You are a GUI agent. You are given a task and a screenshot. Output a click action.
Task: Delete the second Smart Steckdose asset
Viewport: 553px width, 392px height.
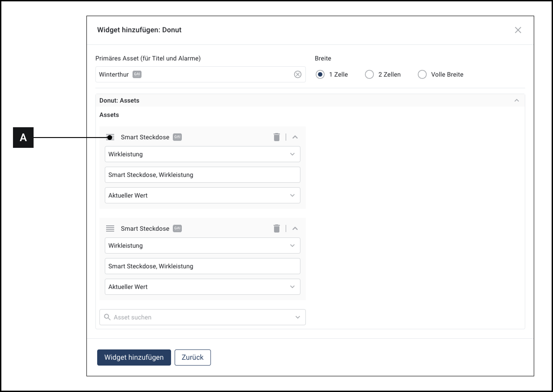(276, 228)
